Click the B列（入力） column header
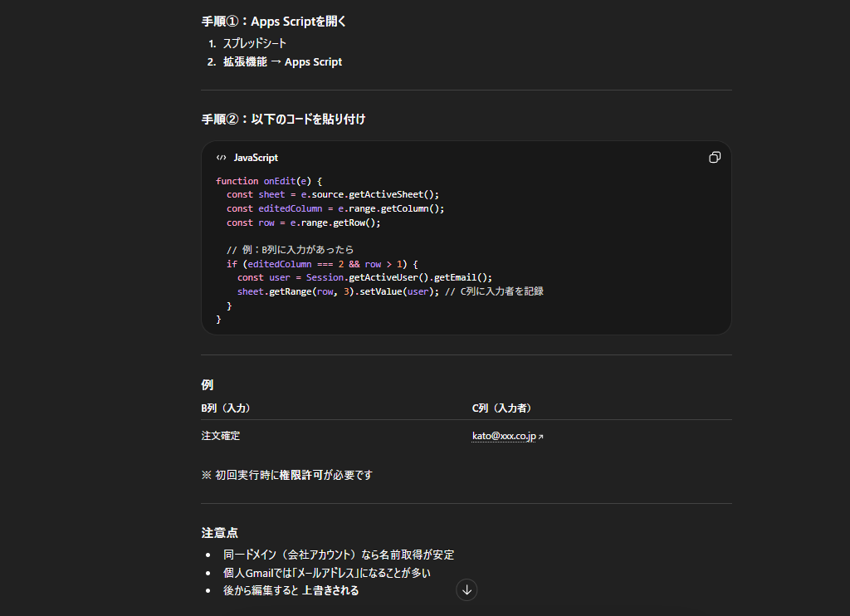This screenshot has width=850, height=616. click(x=226, y=408)
